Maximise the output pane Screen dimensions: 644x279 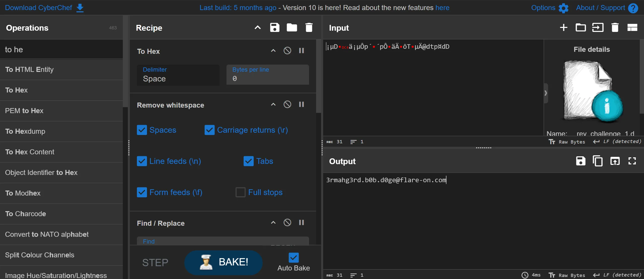point(632,161)
